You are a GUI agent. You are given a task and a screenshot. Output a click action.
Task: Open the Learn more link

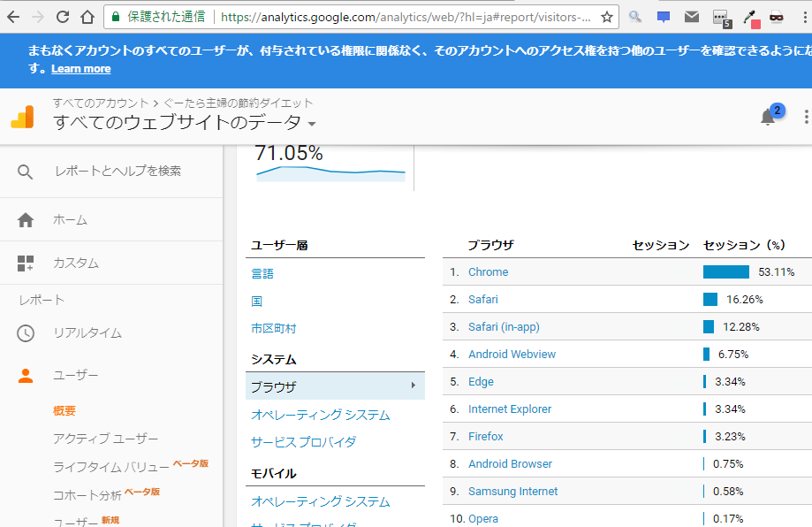pyautogui.click(x=80, y=68)
